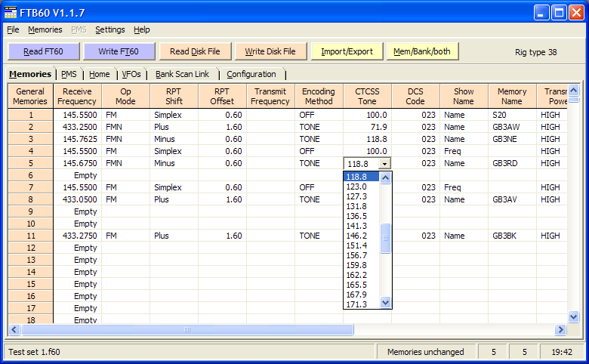This screenshot has height=364, width=589.
Task: Open the Memories menu
Action: (45, 29)
